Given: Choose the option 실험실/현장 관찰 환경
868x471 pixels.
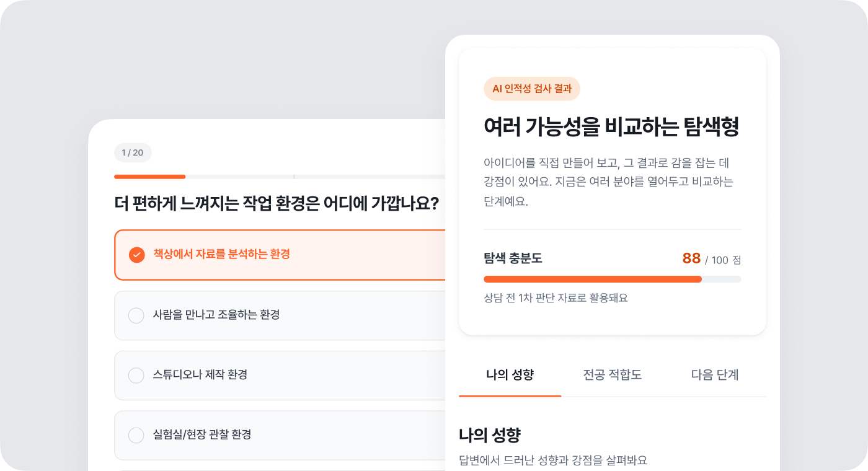Looking at the screenshot, I should click(280, 435).
